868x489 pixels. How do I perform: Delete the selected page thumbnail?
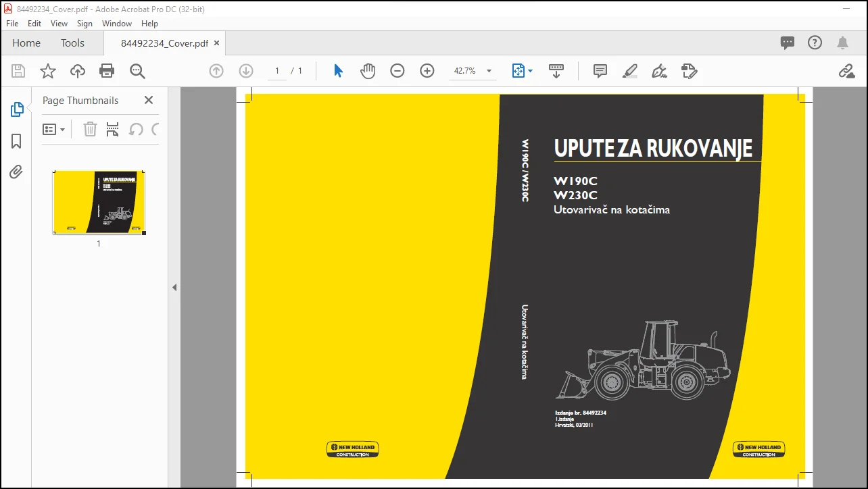[90, 129]
